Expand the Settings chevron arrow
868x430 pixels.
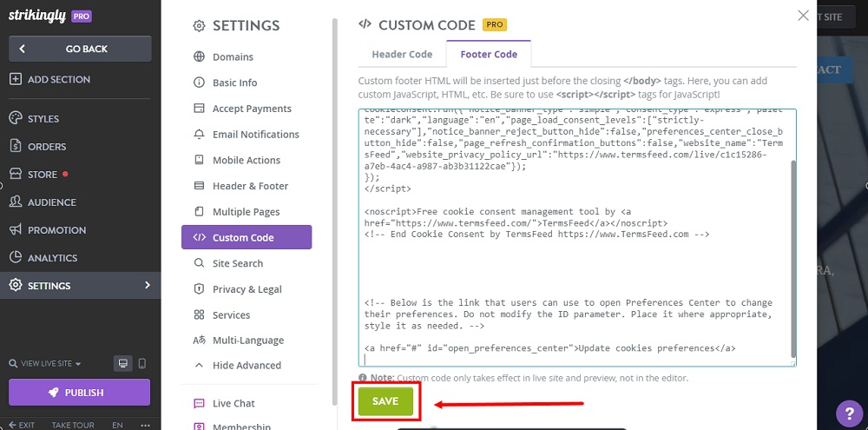148,285
